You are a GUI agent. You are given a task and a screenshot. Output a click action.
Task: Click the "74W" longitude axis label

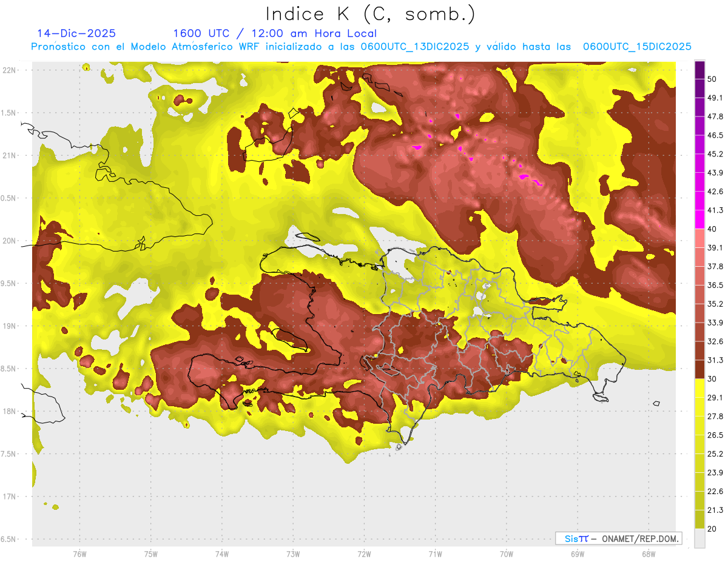click(x=221, y=554)
